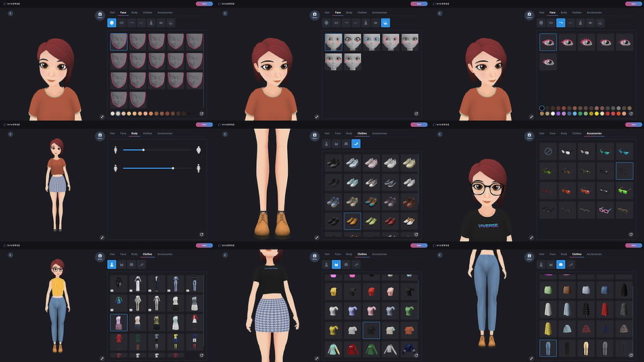Select nose icon in face-shape panel toolbar

151,23
